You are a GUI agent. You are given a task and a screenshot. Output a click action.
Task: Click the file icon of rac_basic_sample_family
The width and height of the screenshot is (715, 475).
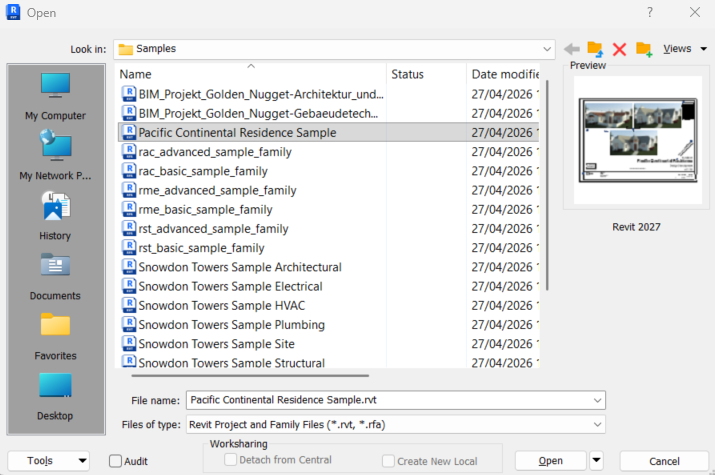pos(130,170)
